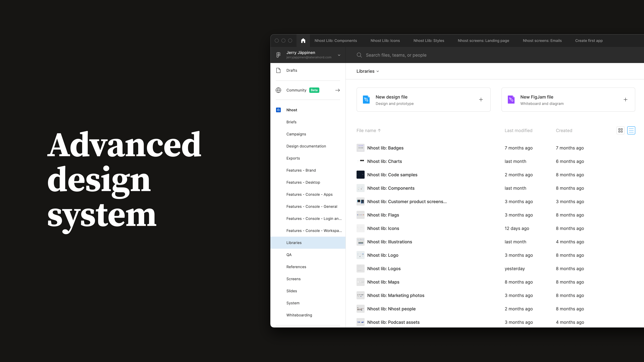The width and height of the screenshot is (644, 362).
Task: Select the Nhost lib: Icons file
Action: point(383,228)
